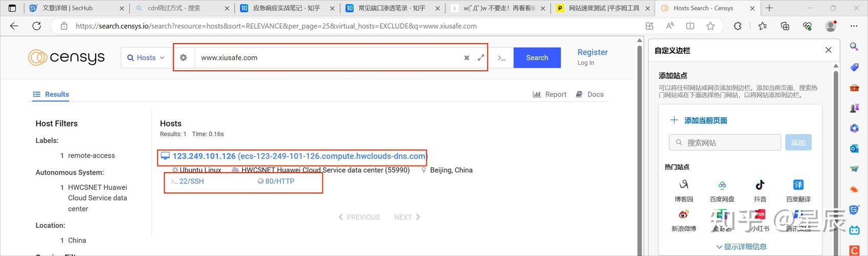Switch to 网站速度测试 tab
This screenshot has width=868, height=256.
pyautogui.click(x=604, y=8)
